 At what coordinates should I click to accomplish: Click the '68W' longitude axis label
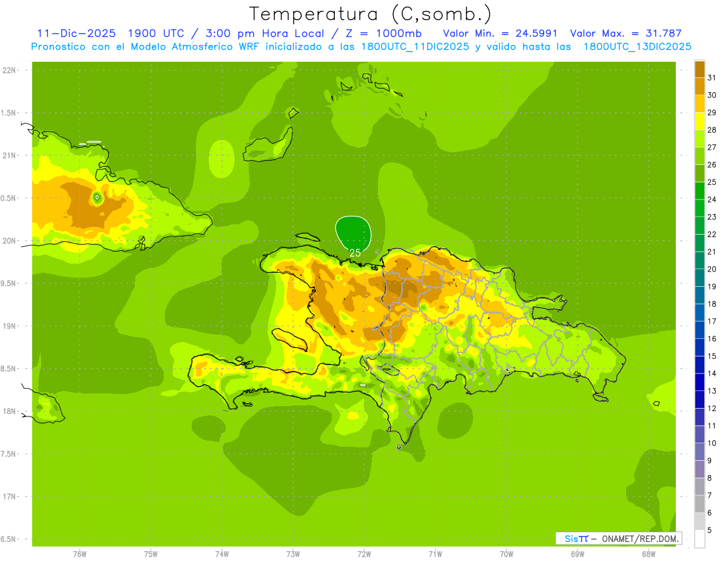point(649,554)
